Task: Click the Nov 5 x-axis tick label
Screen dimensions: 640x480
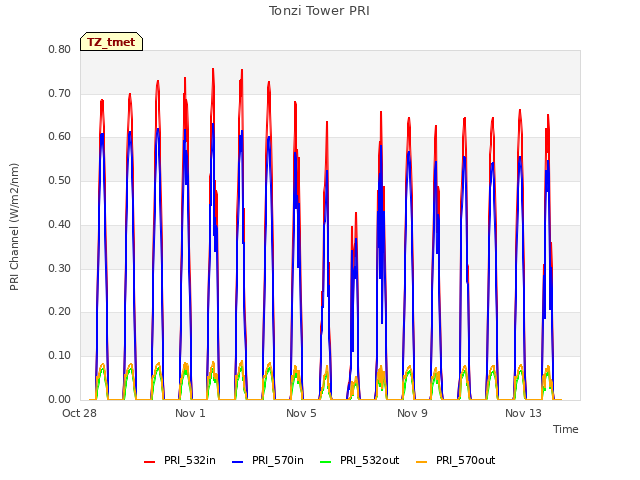Action: pos(301,413)
